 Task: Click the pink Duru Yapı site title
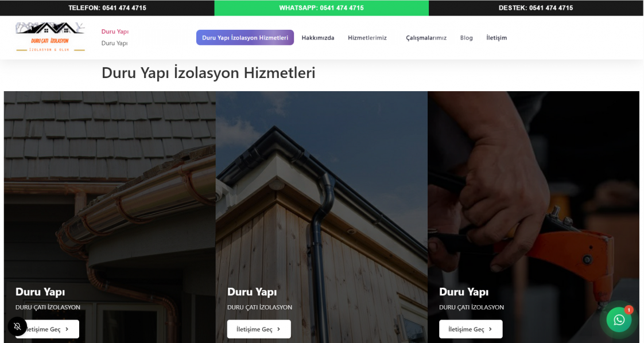coord(115,32)
